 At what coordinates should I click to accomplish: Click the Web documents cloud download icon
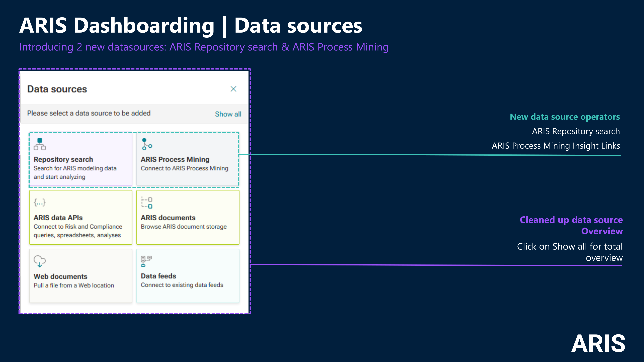pos(40,261)
